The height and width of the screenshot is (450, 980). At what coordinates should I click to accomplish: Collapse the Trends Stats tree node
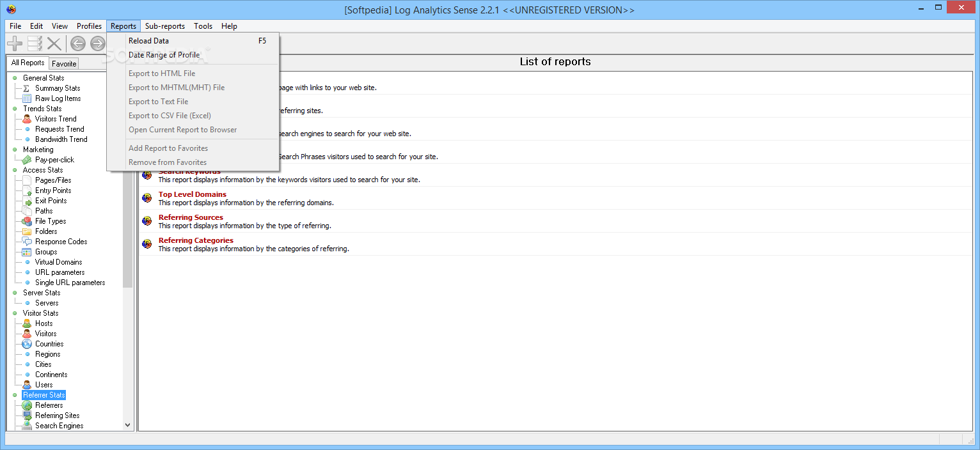15,109
